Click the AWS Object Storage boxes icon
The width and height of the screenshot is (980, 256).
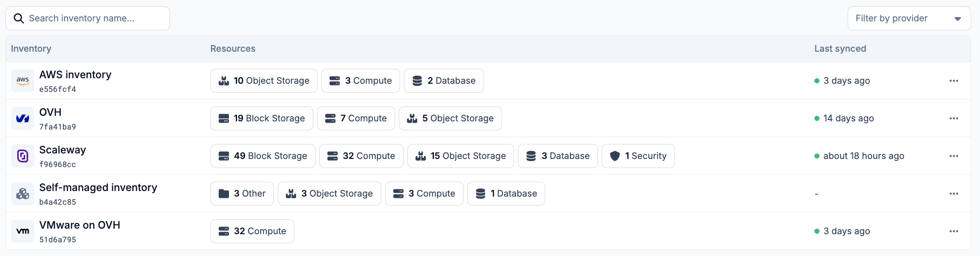tap(224, 81)
